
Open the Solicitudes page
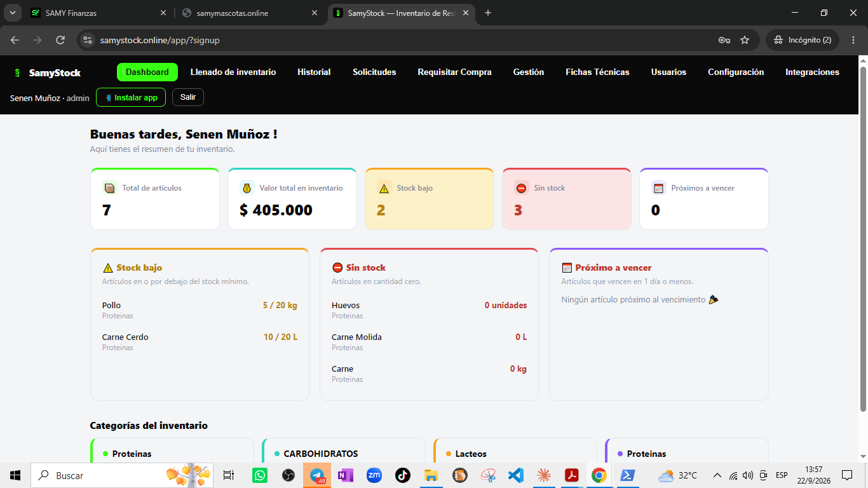pos(374,72)
